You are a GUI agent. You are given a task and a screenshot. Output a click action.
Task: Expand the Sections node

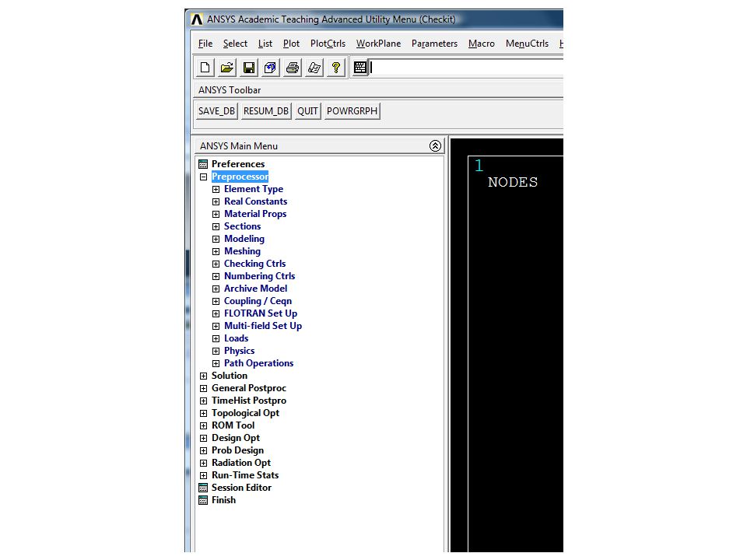click(x=216, y=226)
